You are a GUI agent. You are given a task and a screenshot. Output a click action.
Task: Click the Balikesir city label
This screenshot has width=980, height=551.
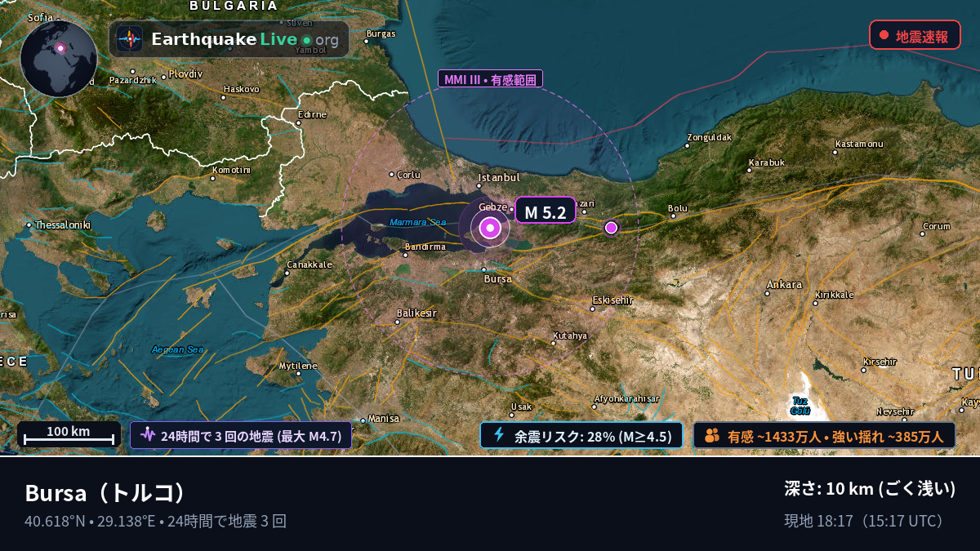click(x=416, y=313)
